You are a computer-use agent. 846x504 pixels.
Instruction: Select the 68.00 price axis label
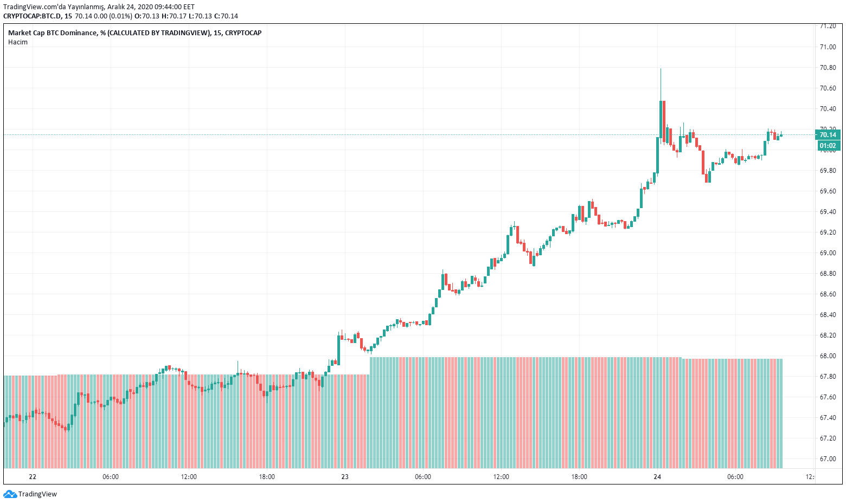(828, 356)
